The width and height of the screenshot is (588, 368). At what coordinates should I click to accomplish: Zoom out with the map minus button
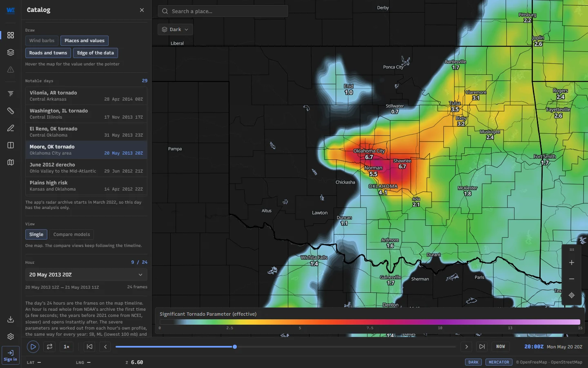[x=572, y=279]
